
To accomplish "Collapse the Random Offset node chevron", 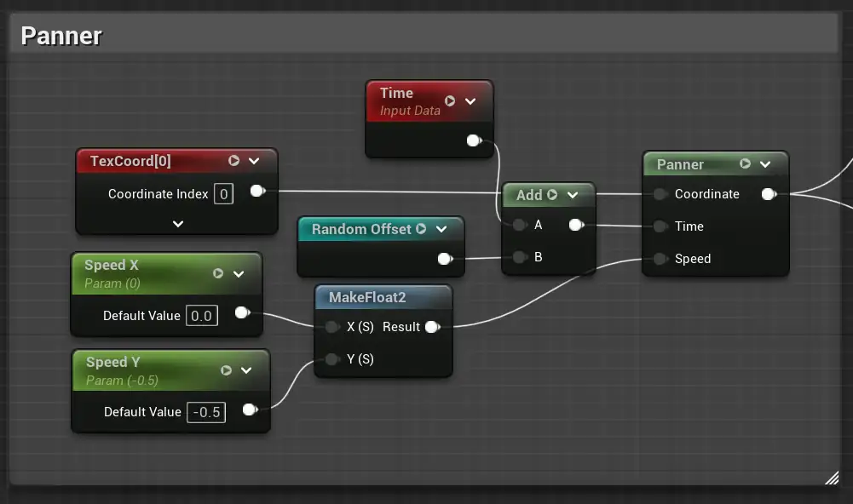I will (x=441, y=229).
